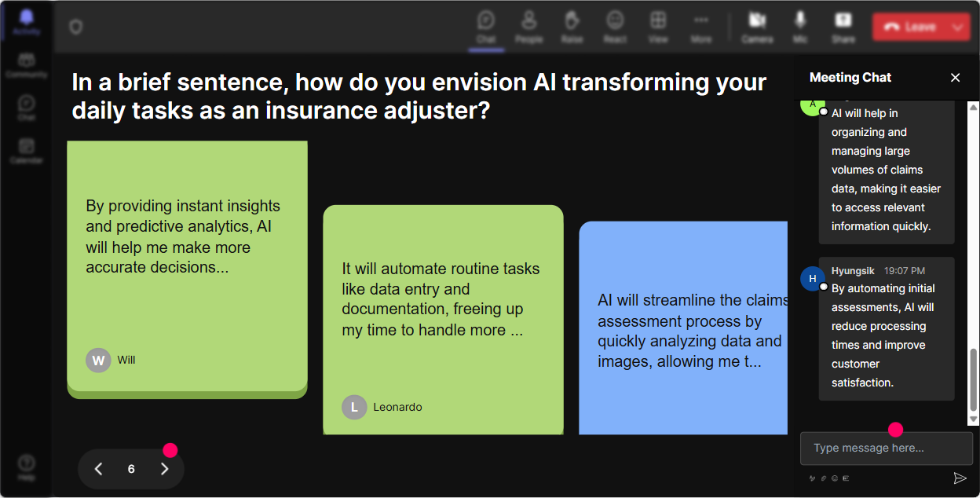
Task: Open text formatting options in chat
Action: coord(813,478)
